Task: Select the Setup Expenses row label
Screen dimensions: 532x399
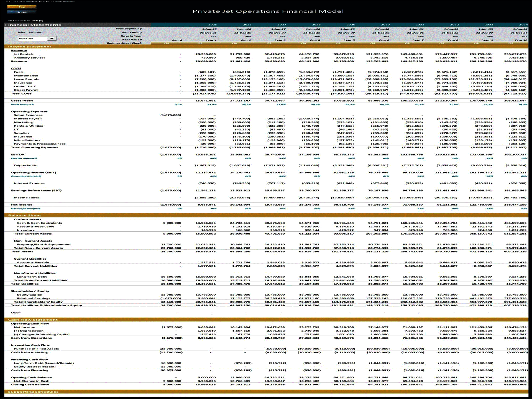Action: click(x=28, y=115)
